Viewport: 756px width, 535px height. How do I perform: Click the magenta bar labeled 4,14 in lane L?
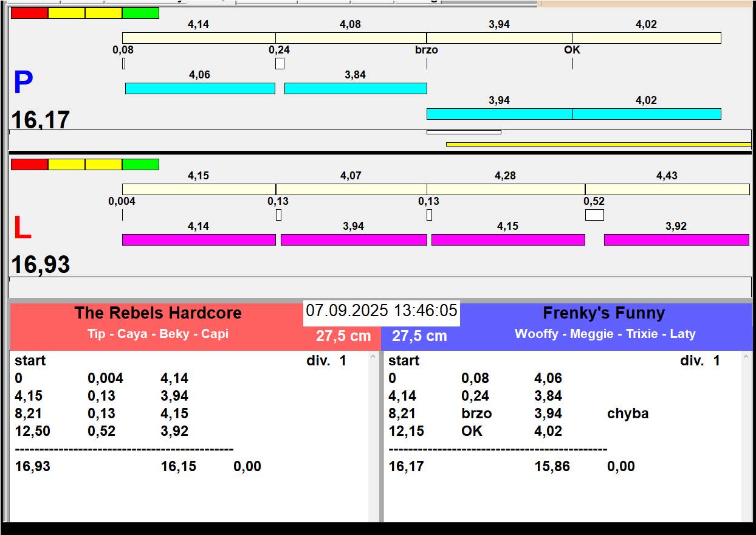pyautogui.click(x=199, y=240)
